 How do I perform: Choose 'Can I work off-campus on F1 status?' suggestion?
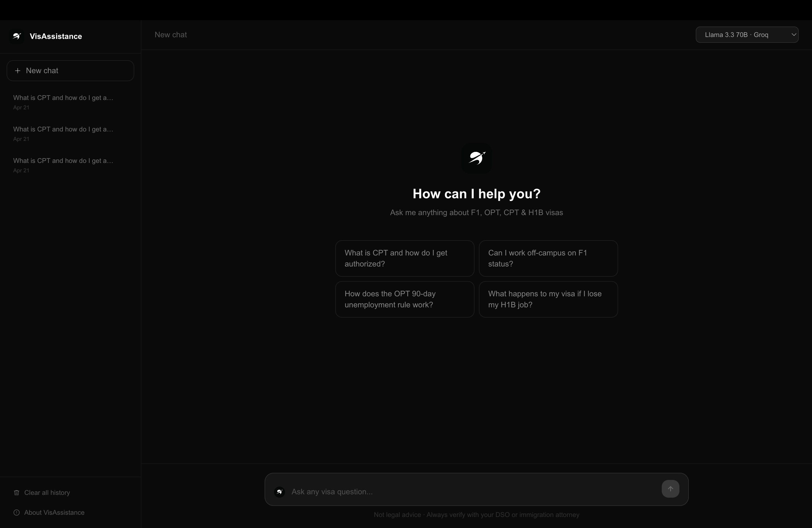pos(548,258)
